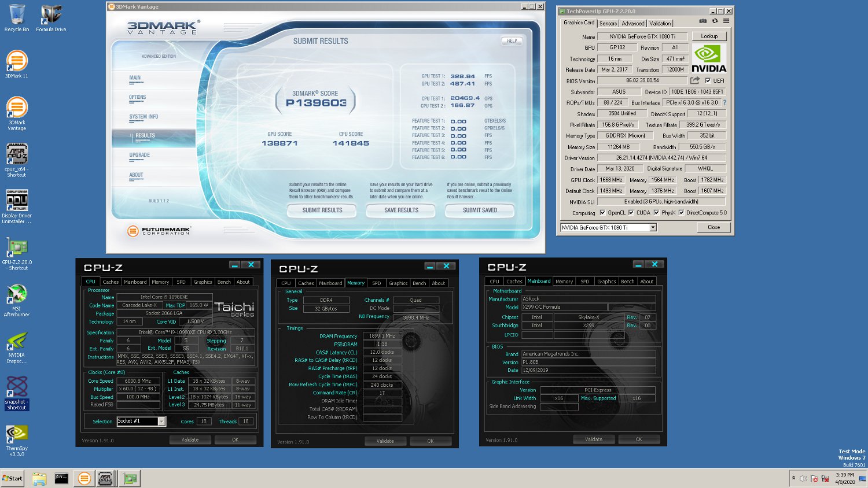Click the Action Center flag tray icon
Viewport: 868px width, 488px height.
814,479
